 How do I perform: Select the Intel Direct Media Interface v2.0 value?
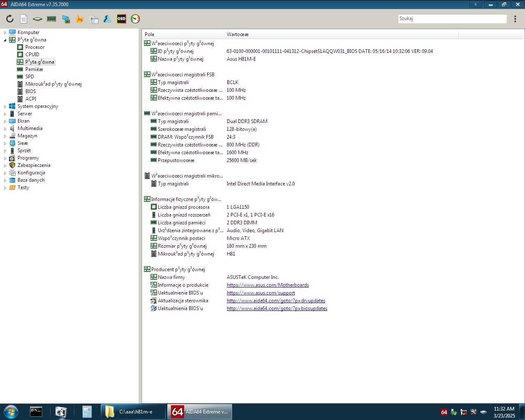pyautogui.click(x=260, y=184)
